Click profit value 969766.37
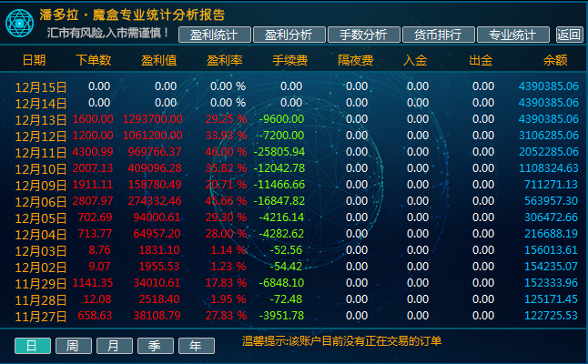The width and height of the screenshot is (588, 364). tap(155, 152)
